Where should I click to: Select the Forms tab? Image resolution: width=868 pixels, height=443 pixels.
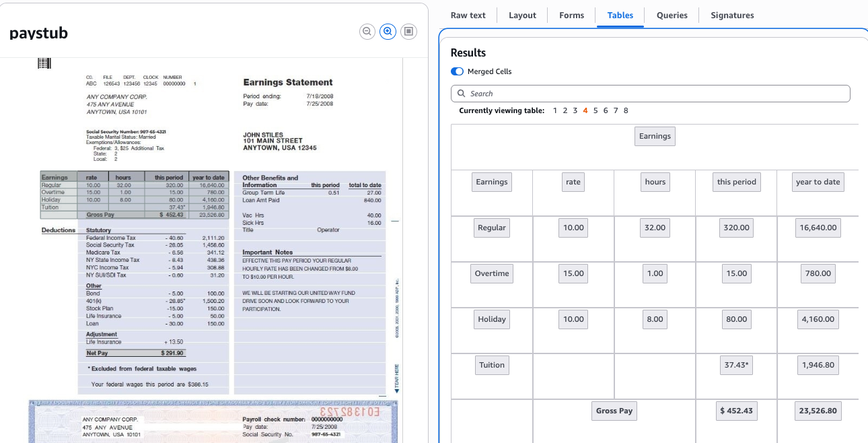point(571,15)
